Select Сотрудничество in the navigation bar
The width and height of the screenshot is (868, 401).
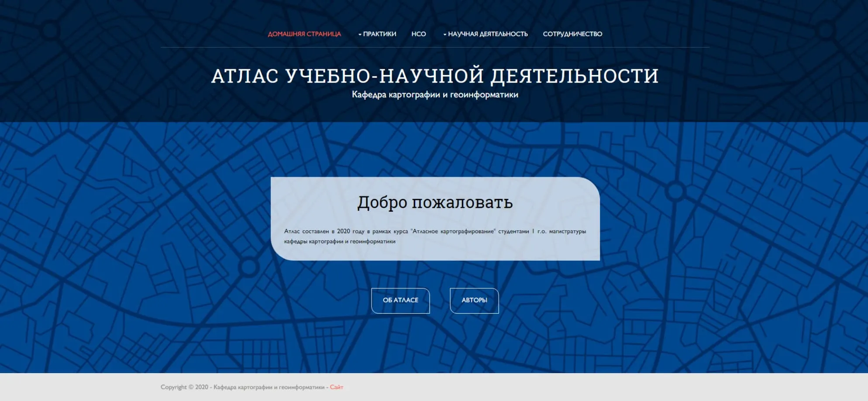tap(572, 34)
